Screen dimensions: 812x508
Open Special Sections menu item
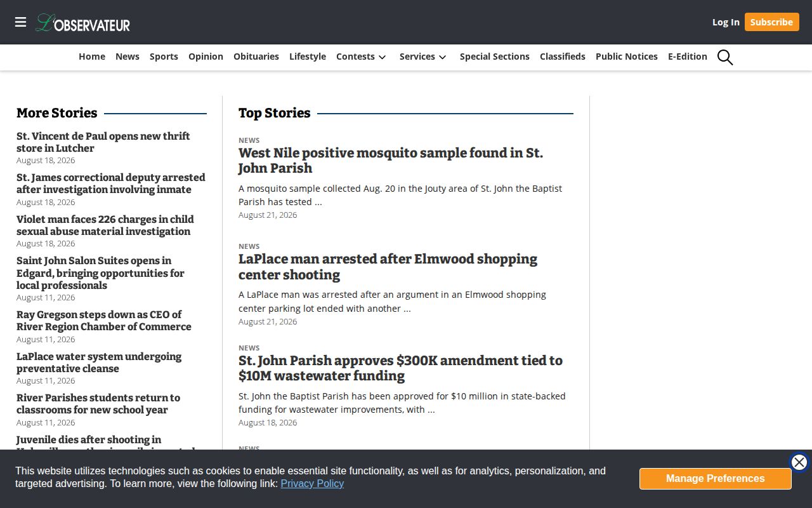click(x=495, y=57)
